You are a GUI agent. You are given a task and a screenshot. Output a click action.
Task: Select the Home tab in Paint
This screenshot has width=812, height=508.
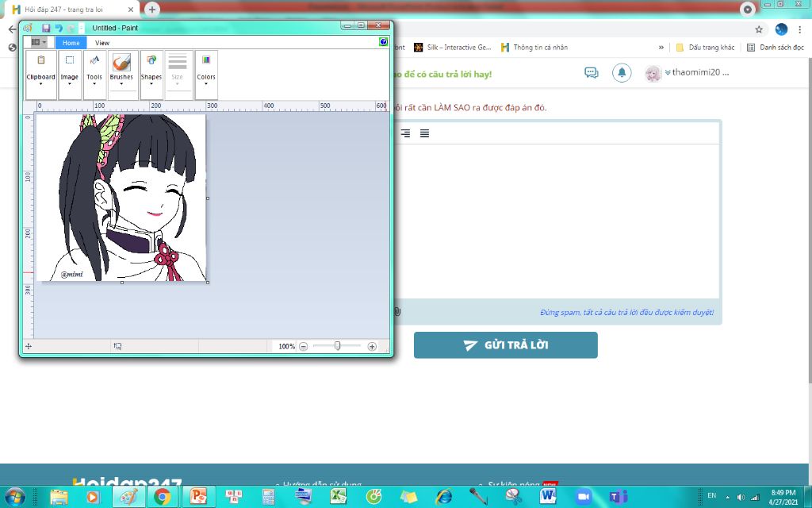(71, 43)
